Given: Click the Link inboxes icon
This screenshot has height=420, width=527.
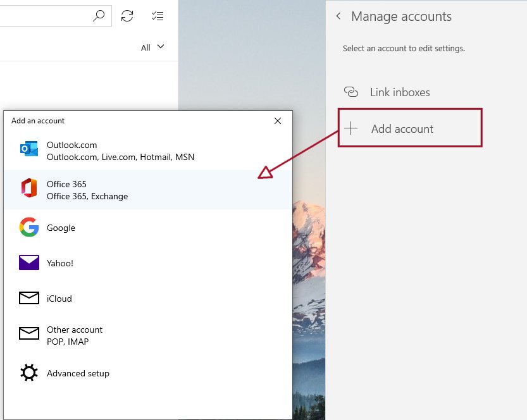Looking at the screenshot, I should tap(351, 92).
